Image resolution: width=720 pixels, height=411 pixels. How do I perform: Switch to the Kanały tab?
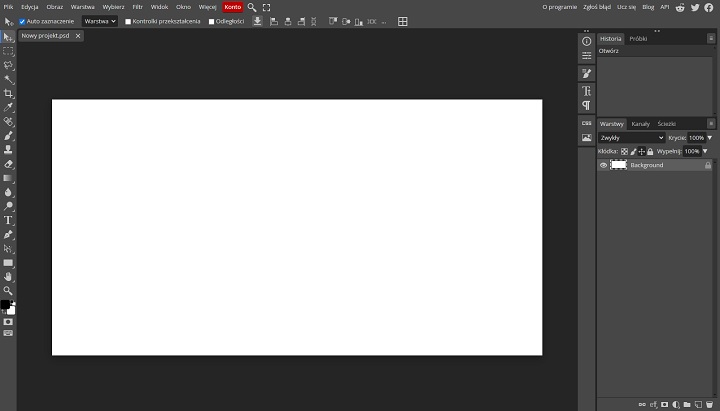pos(640,123)
